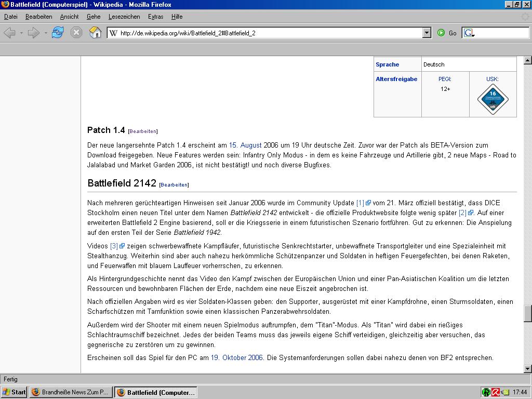
Task: Click the Patch 1.4 heading
Action: coord(106,130)
